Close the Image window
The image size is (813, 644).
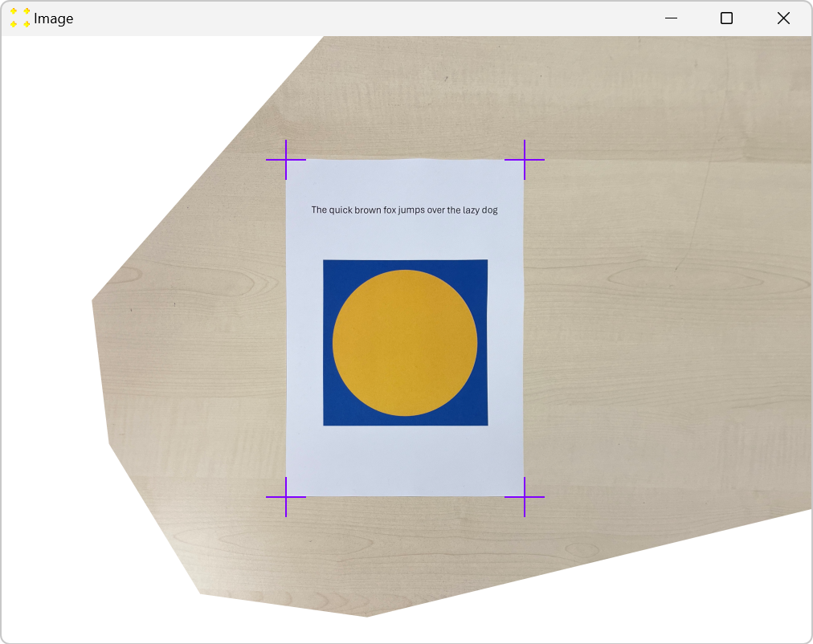(x=783, y=18)
